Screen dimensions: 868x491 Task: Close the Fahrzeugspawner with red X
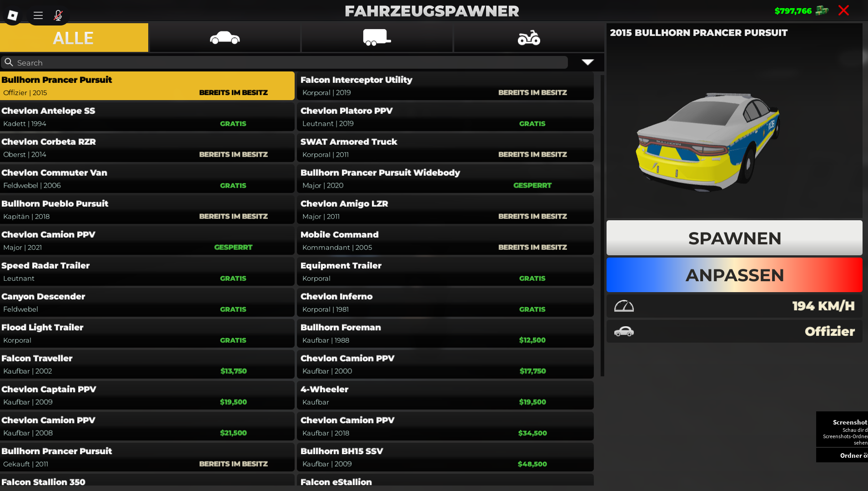pyautogui.click(x=843, y=10)
